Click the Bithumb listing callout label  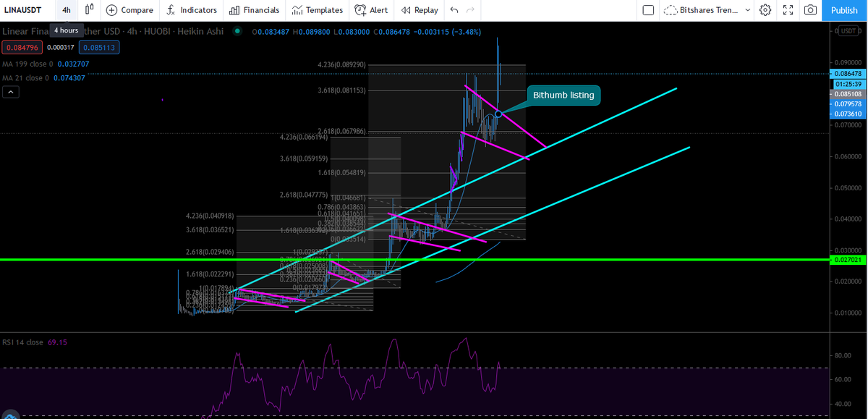coord(563,95)
